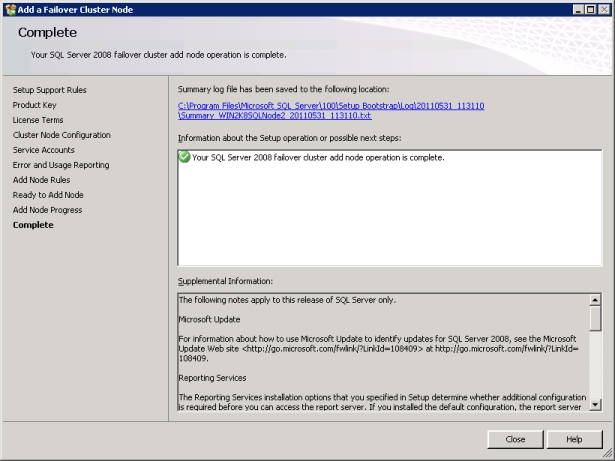Image resolution: width=615 pixels, height=461 pixels.
Task: Click the Supplemental Information scroll down arrow
Action: coord(595,405)
